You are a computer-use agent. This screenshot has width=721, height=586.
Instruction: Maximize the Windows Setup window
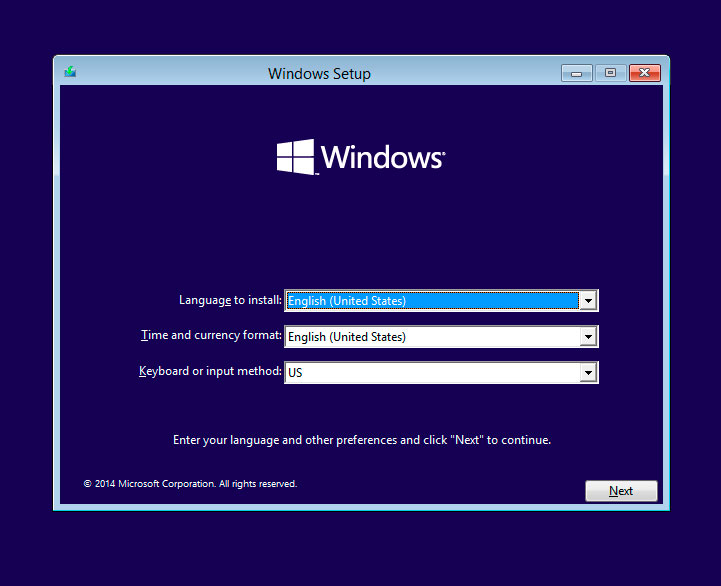click(610, 73)
